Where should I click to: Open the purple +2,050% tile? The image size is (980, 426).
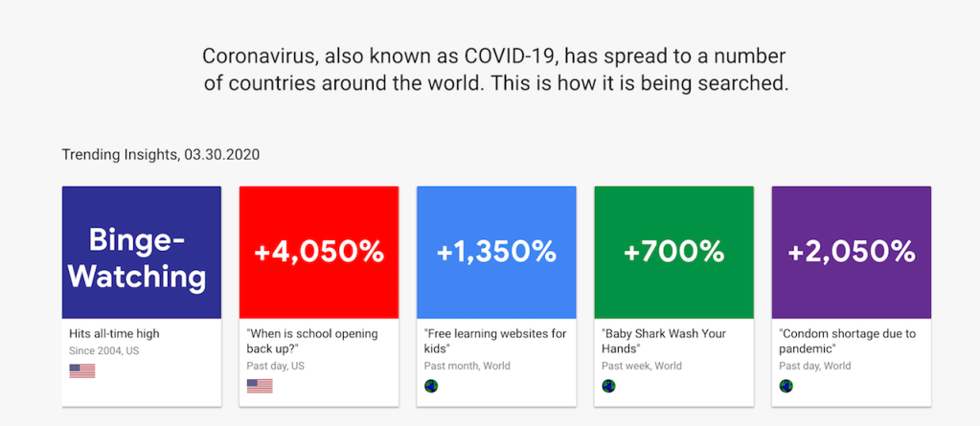point(852,253)
